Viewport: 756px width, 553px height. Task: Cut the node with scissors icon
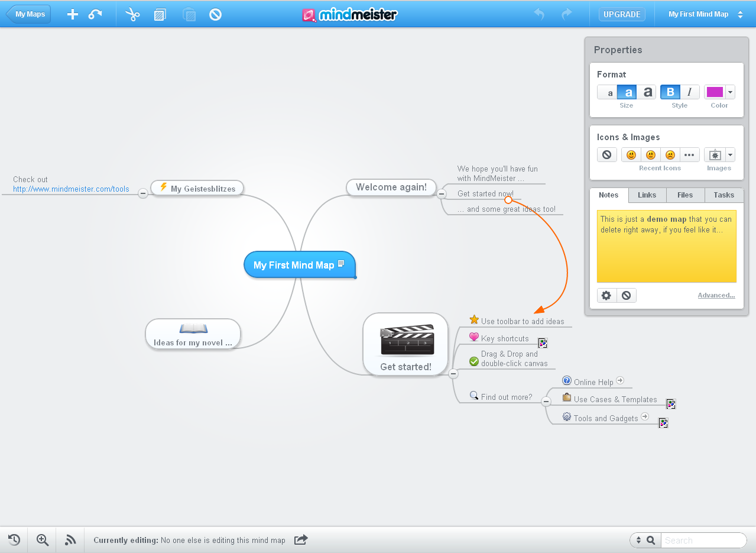pos(132,14)
